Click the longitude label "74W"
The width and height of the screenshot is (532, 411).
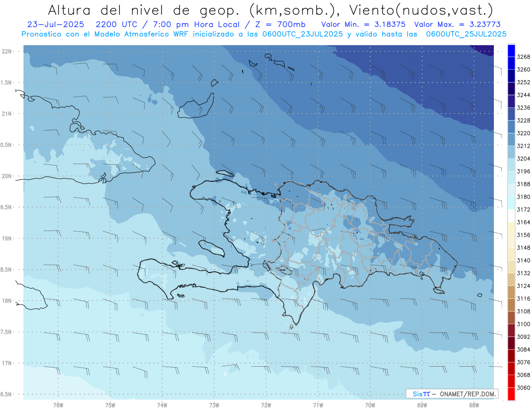coord(162,405)
